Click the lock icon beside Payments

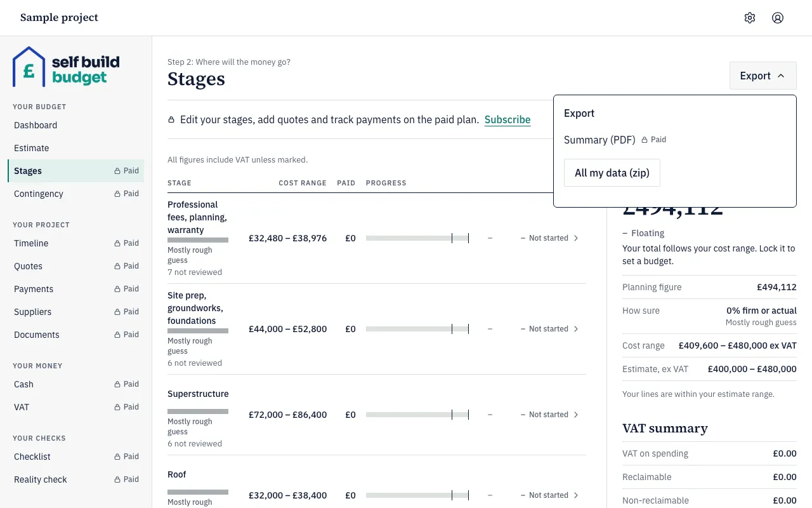[x=117, y=289]
